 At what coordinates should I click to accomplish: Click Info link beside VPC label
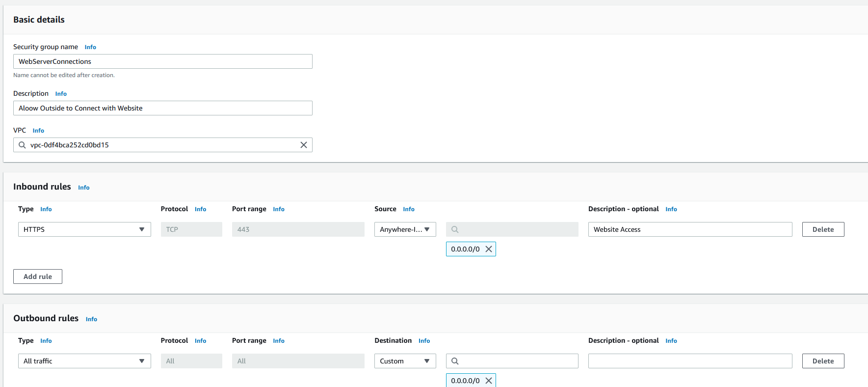click(38, 131)
